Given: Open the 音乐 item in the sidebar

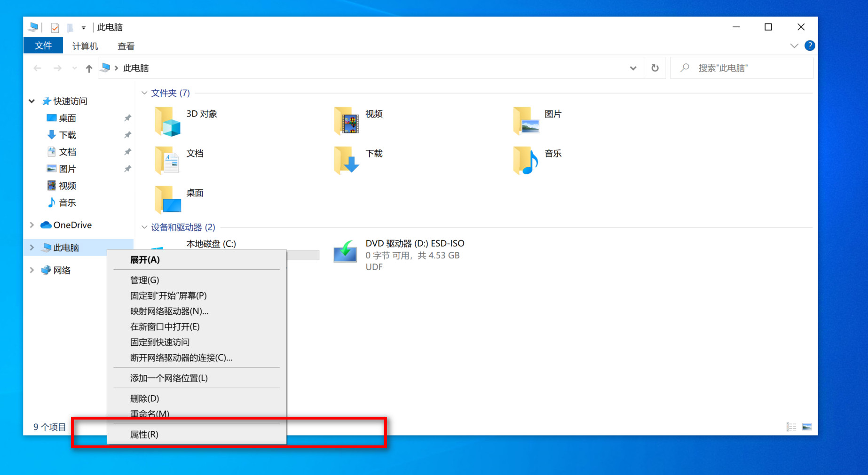Looking at the screenshot, I should 67,202.
